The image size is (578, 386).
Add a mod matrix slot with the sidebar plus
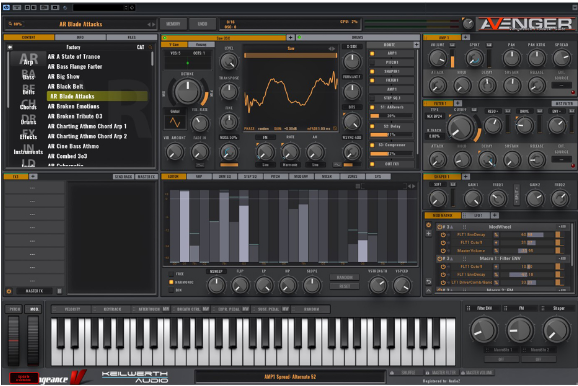[428, 234]
